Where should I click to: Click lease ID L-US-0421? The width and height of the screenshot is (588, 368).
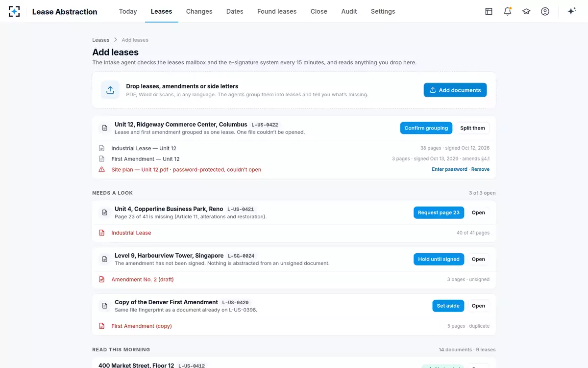coord(241,209)
